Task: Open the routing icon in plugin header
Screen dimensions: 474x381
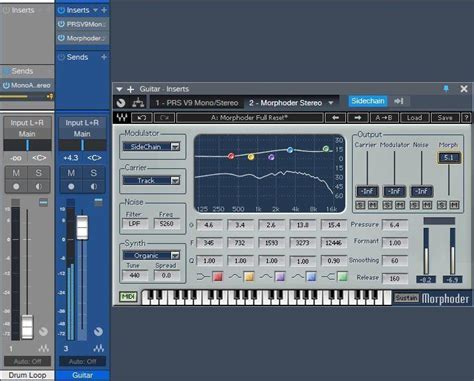Action: [138, 103]
